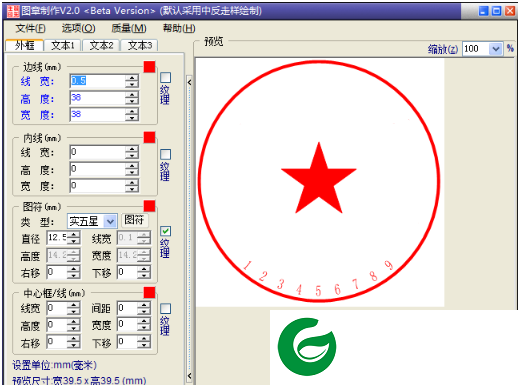520x385 pixels.
Task: Click the 图符 下移 input field
Action: (x=127, y=272)
